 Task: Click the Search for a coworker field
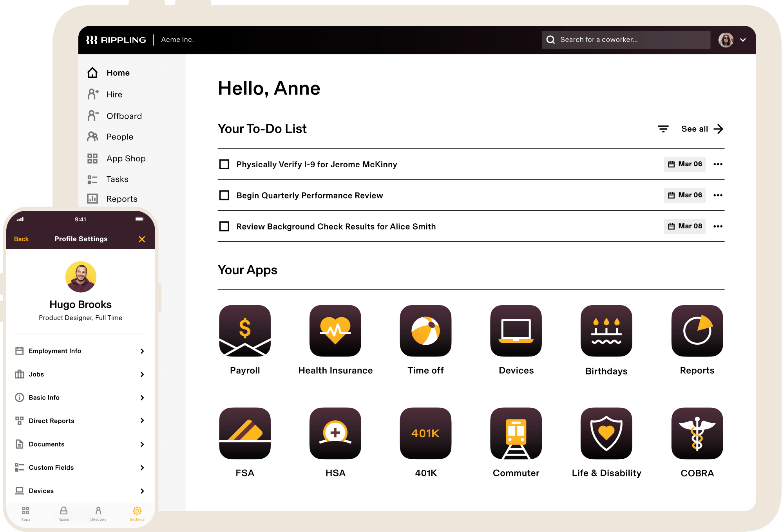(626, 40)
